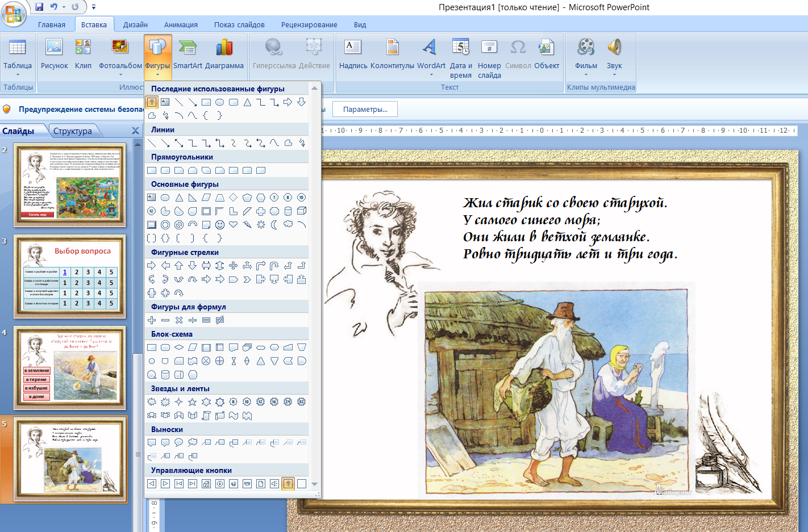The height and width of the screenshot is (532, 808).
Task: Open the Анимация ribbon tab
Action: click(181, 24)
